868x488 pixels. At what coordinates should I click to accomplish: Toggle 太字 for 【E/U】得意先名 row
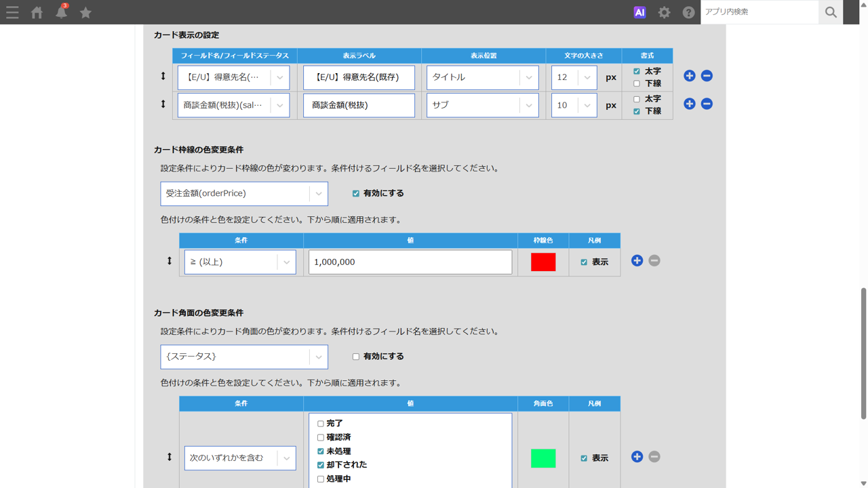636,71
